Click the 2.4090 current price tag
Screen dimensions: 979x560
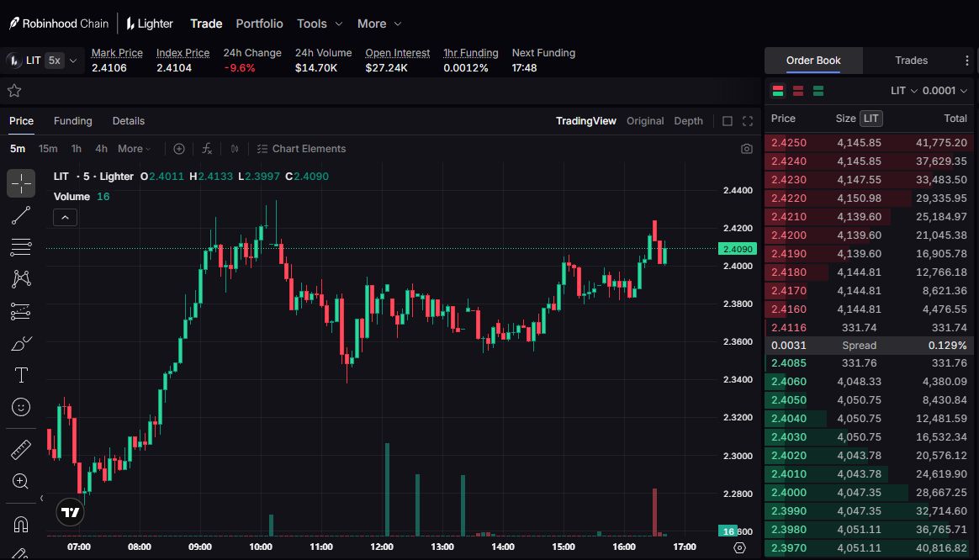pyautogui.click(x=738, y=249)
